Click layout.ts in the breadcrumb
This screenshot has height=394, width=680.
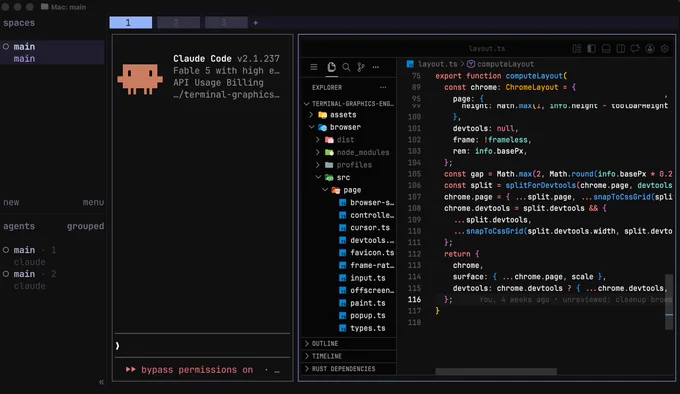(x=438, y=64)
